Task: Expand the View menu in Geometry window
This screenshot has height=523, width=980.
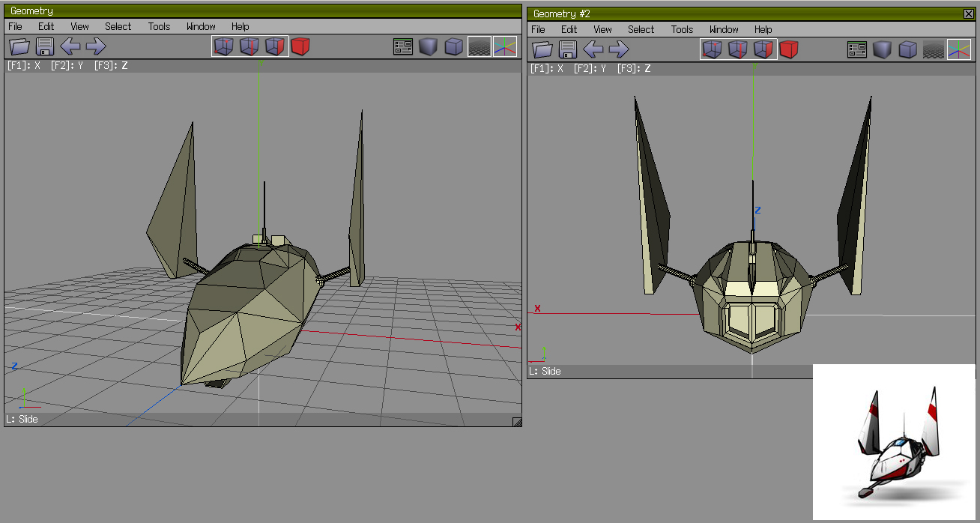Action: click(79, 26)
